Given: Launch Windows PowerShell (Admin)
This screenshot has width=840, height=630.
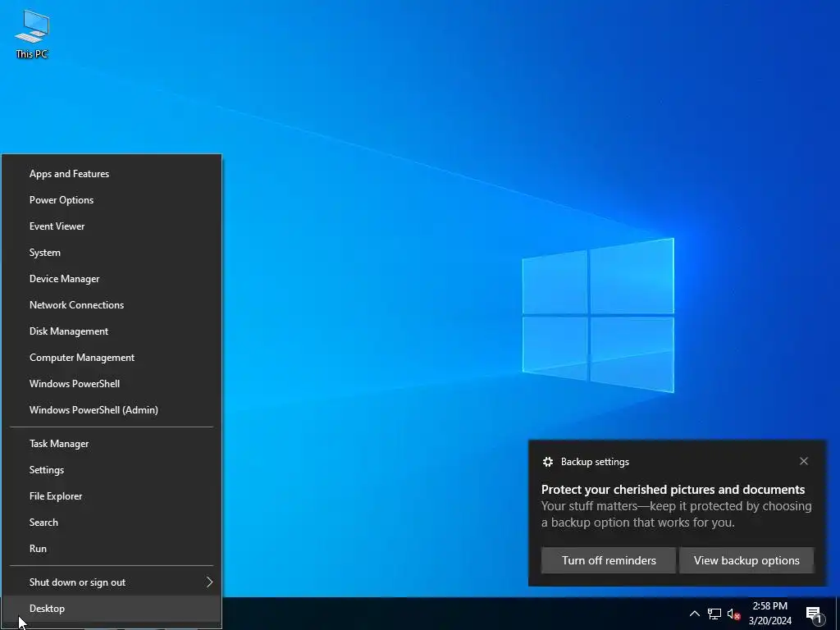Looking at the screenshot, I should click(112, 410).
